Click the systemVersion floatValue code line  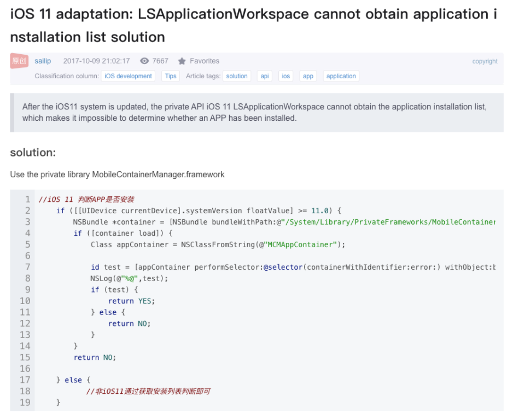[x=199, y=211]
